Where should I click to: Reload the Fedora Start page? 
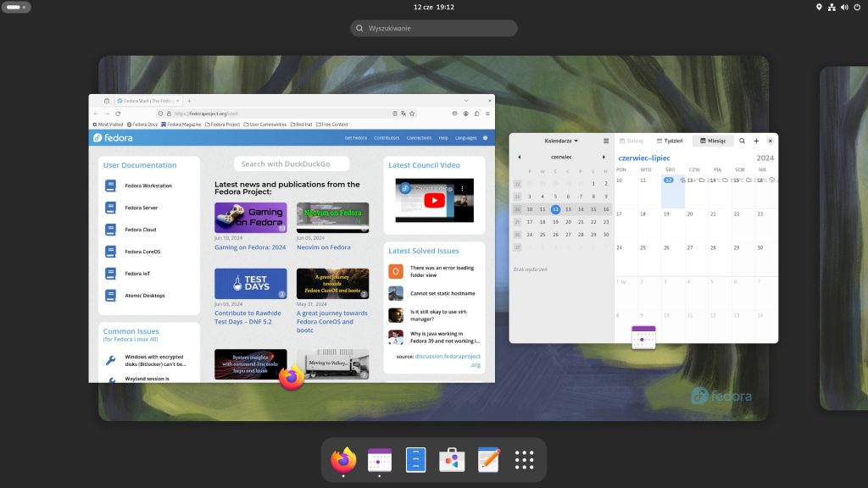pyautogui.click(x=117, y=114)
